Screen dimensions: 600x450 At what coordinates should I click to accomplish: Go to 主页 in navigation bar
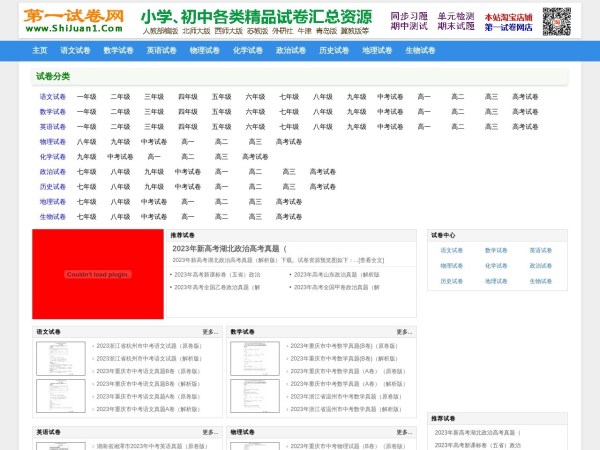pos(40,50)
